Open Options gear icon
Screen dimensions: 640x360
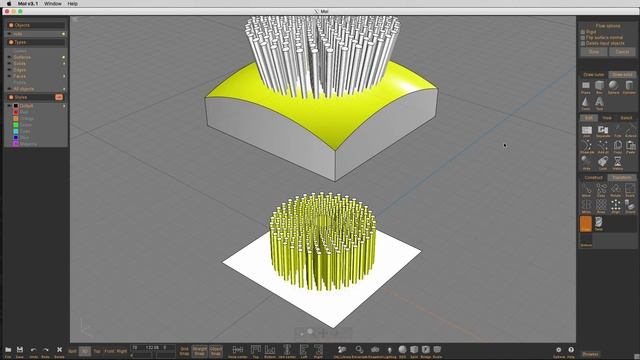[558, 351]
